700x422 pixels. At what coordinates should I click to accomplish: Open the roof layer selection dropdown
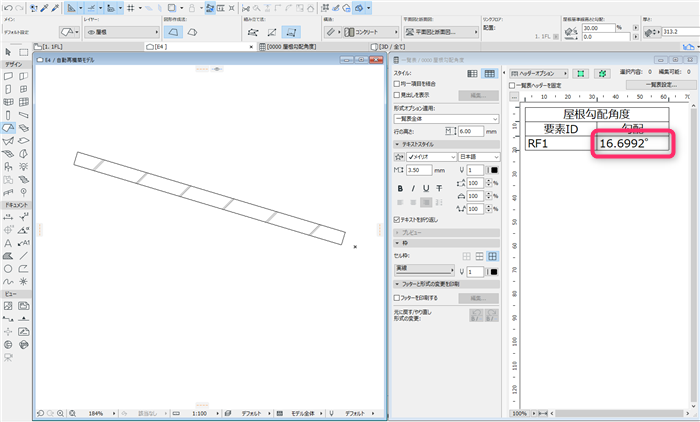pos(122,32)
